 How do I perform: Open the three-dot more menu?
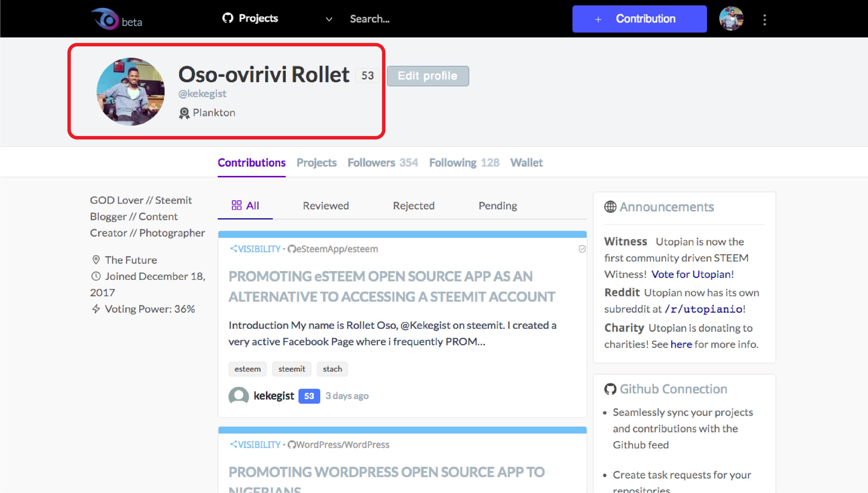(765, 20)
